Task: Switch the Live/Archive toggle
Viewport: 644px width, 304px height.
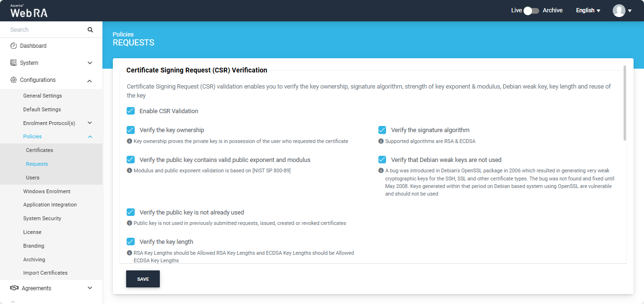Action: 531,10
